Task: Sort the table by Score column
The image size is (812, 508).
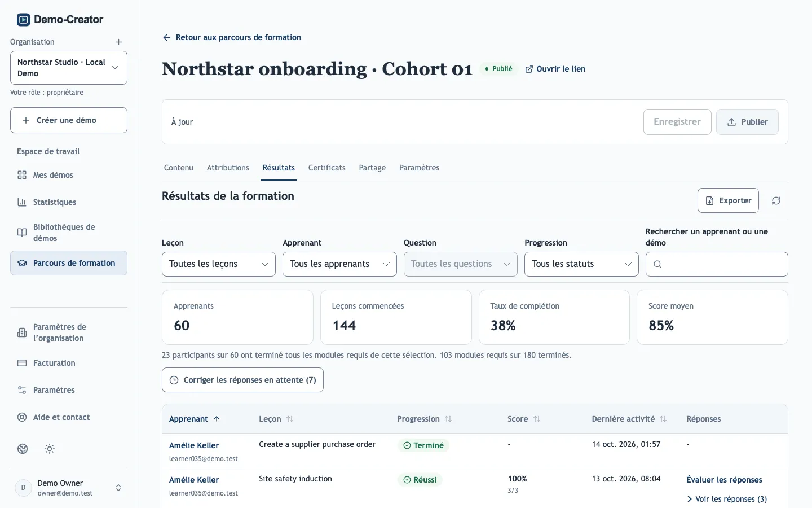Action: click(524, 419)
